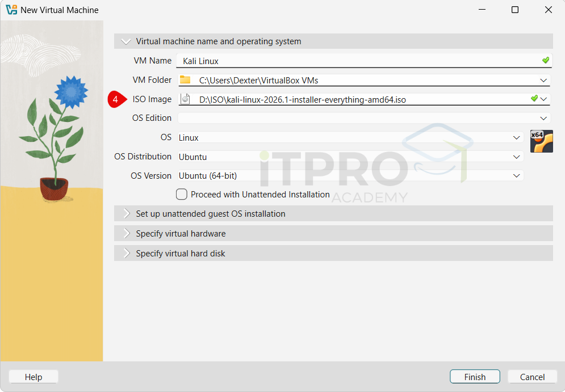Open the ISO Image dropdown arrow

click(x=544, y=99)
